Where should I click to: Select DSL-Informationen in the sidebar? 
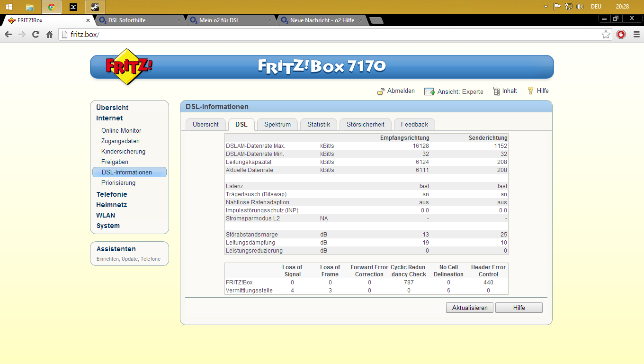129,172
